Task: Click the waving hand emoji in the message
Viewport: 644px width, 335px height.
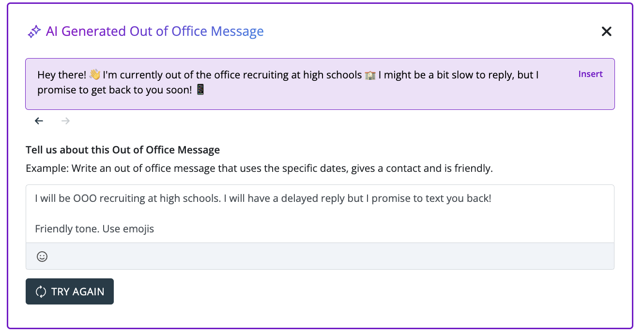Action: pyautogui.click(x=95, y=75)
